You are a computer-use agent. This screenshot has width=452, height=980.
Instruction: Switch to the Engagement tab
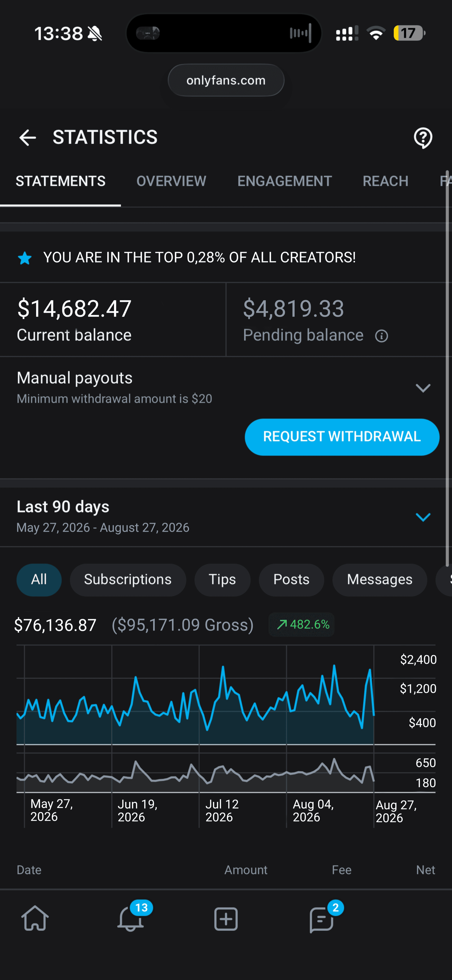click(285, 181)
